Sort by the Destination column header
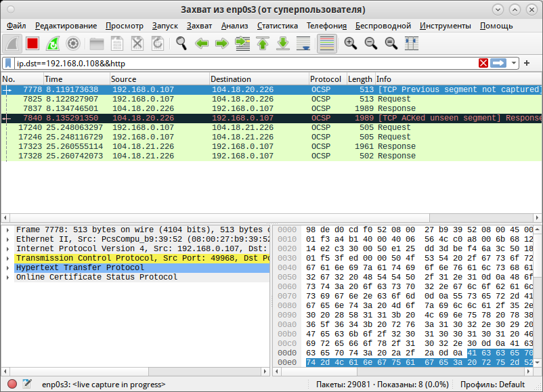 [259, 79]
